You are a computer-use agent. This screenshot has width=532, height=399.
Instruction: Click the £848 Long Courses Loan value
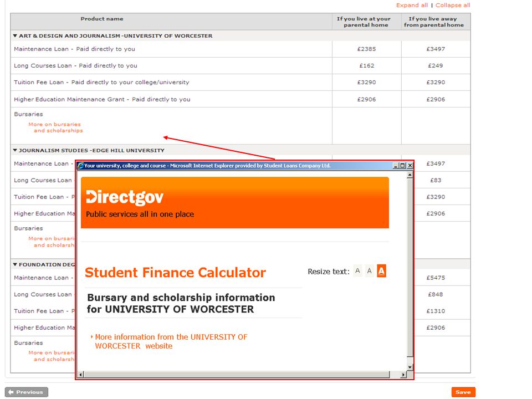[436, 294]
